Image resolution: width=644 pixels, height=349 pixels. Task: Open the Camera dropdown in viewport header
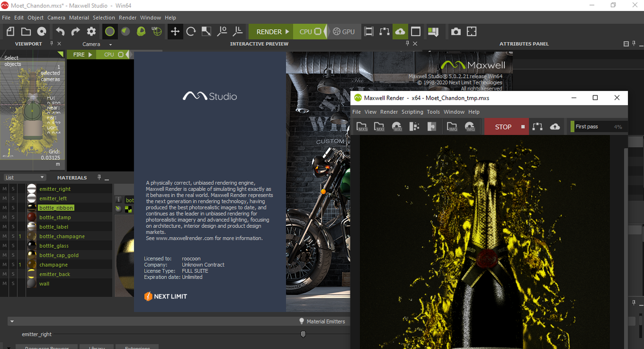point(97,44)
